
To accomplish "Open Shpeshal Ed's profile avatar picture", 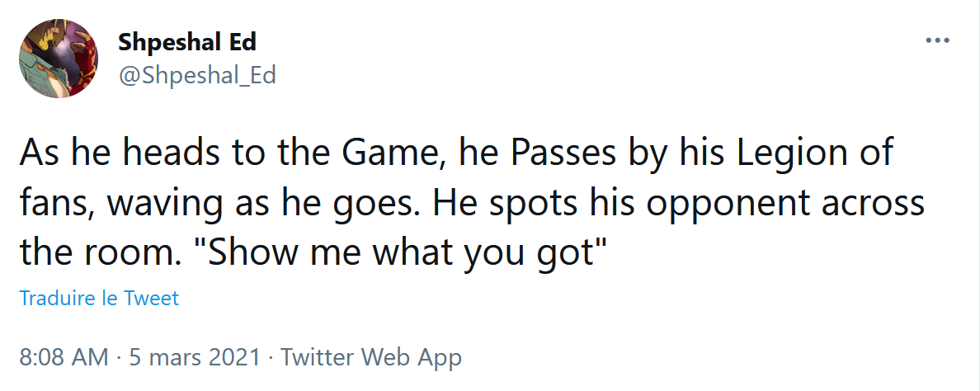I will click(x=58, y=58).
